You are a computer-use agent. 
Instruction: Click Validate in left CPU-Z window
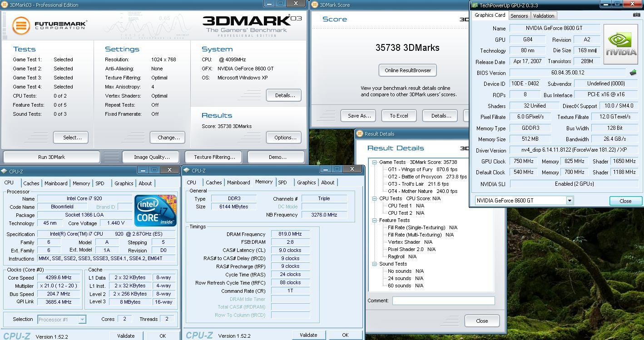126,336
